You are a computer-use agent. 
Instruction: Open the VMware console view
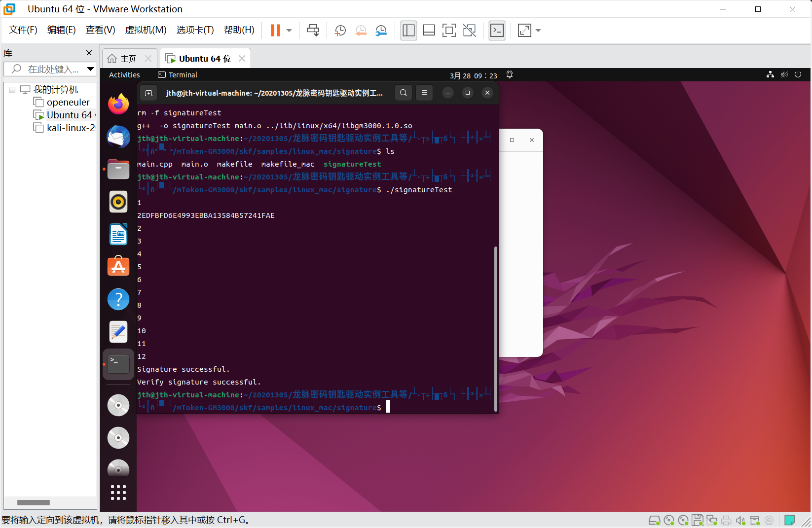click(x=497, y=31)
